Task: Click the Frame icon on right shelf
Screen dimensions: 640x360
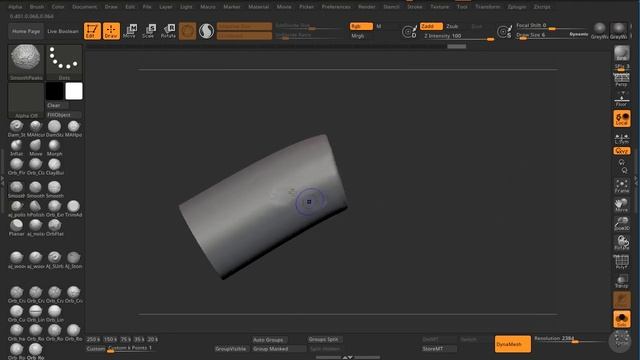Action: coord(622,186)
